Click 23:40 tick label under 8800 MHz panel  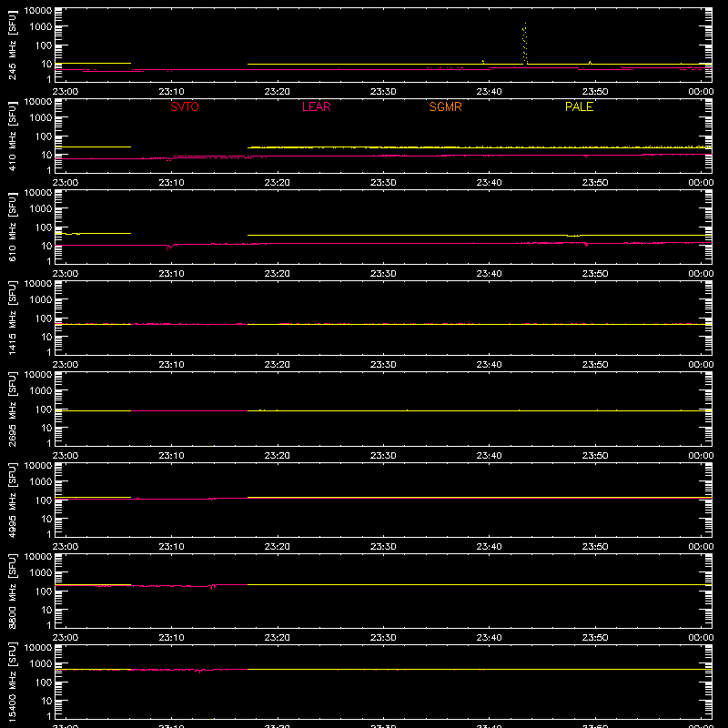pos(489,638)
